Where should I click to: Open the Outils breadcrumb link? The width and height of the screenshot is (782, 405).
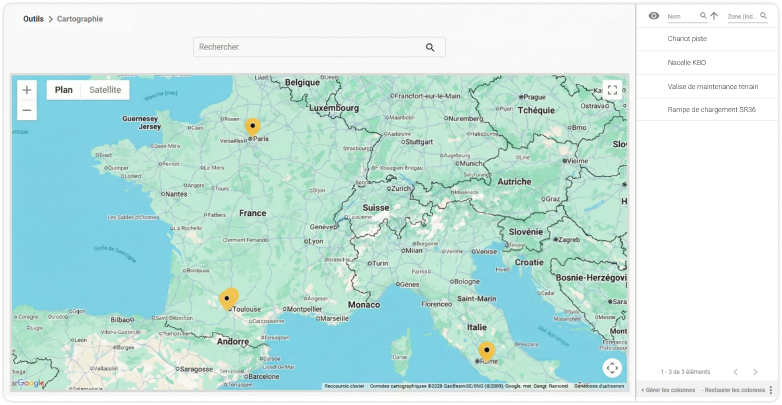pyautogui.click(x=33, y=19)
